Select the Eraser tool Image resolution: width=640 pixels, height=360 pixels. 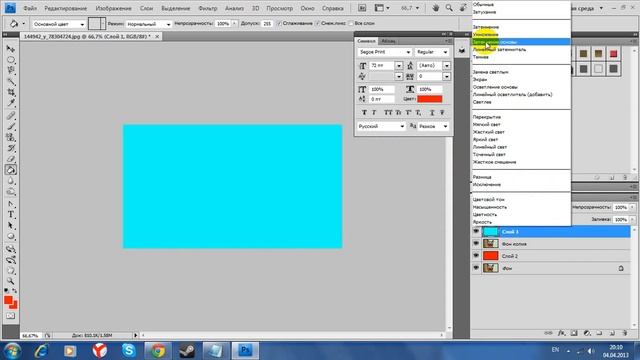[11, 159]
